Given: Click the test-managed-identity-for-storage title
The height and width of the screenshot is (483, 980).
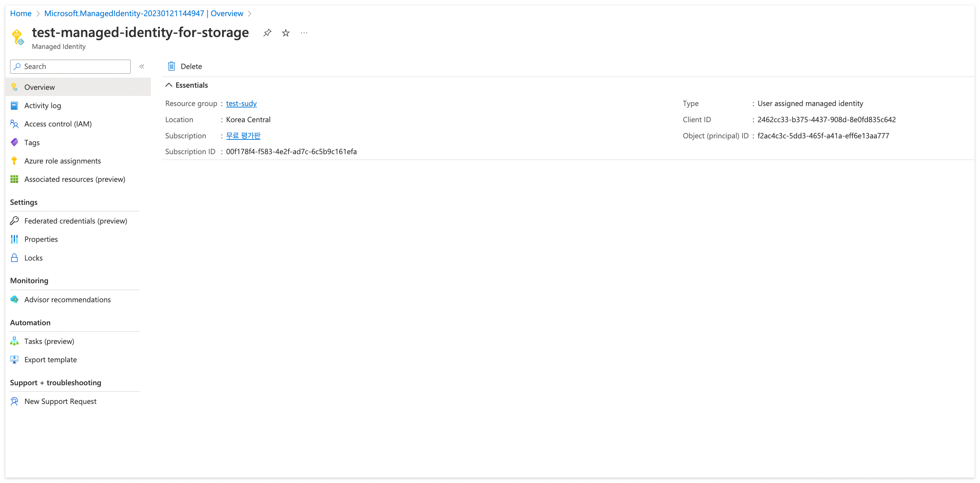Looking at the screenshot, I should pyautogui.click(x=140, y=32).
